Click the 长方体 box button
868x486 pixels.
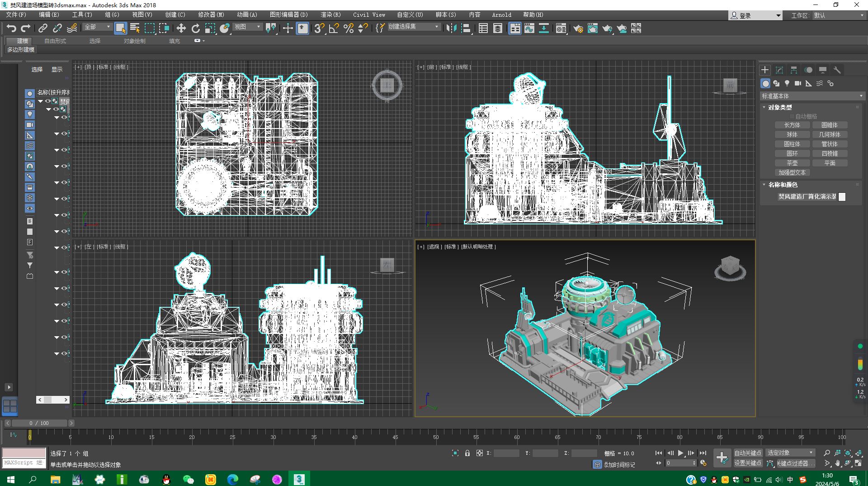[792, 125]
